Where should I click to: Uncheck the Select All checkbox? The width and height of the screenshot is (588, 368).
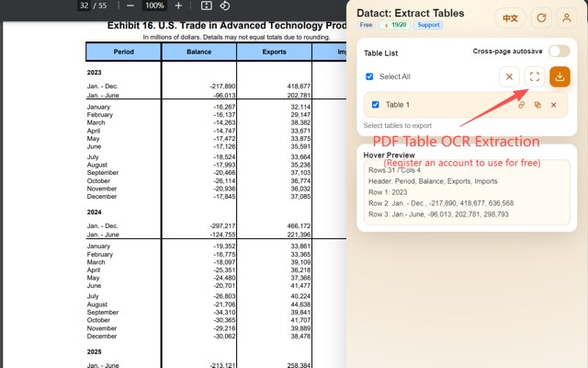(369, 76)
